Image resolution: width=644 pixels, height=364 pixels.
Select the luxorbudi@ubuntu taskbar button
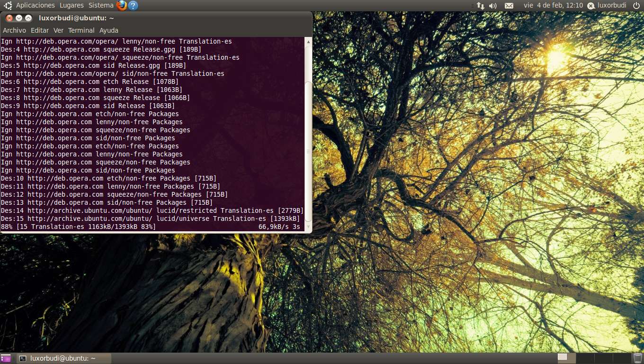(x=64, y=358)
